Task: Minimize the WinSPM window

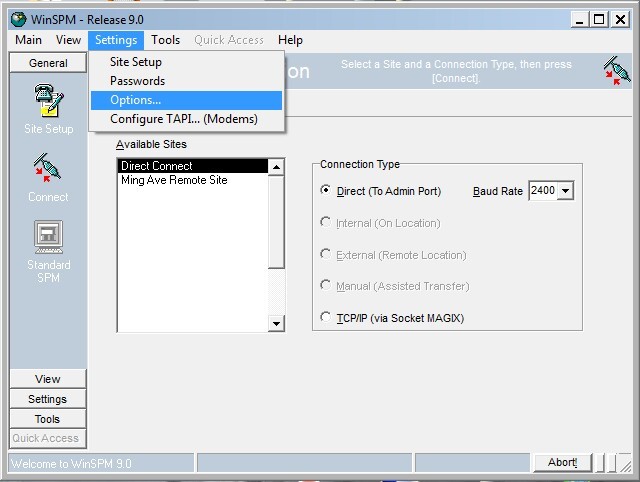Action: pos(579,20)
